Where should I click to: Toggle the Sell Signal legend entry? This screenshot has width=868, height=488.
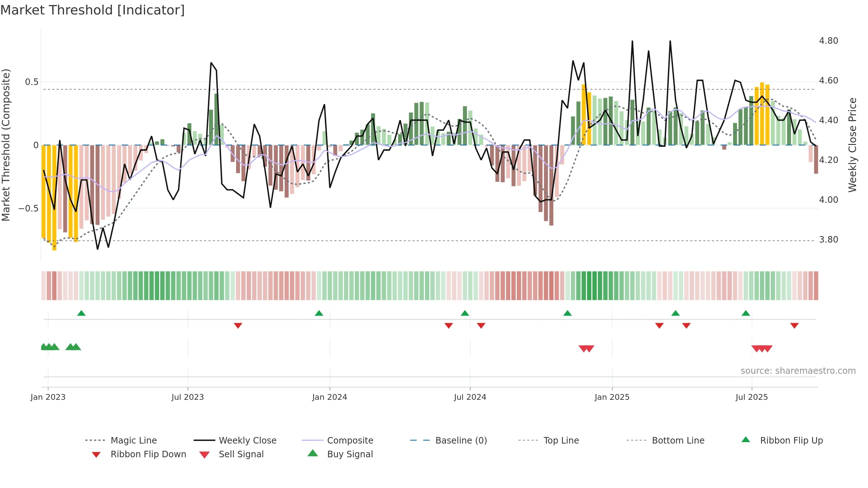tap(231, 454)
